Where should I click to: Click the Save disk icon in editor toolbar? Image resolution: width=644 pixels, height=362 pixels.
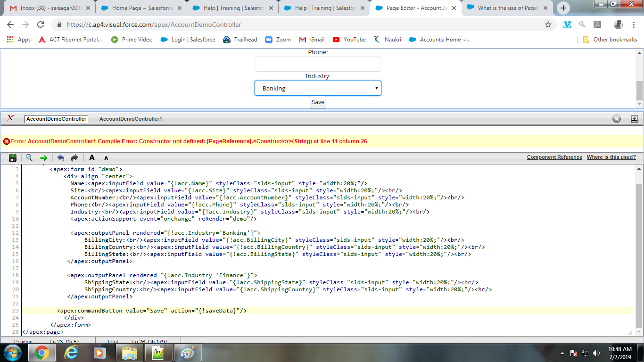pyautogui.click(x=13, y=158)
